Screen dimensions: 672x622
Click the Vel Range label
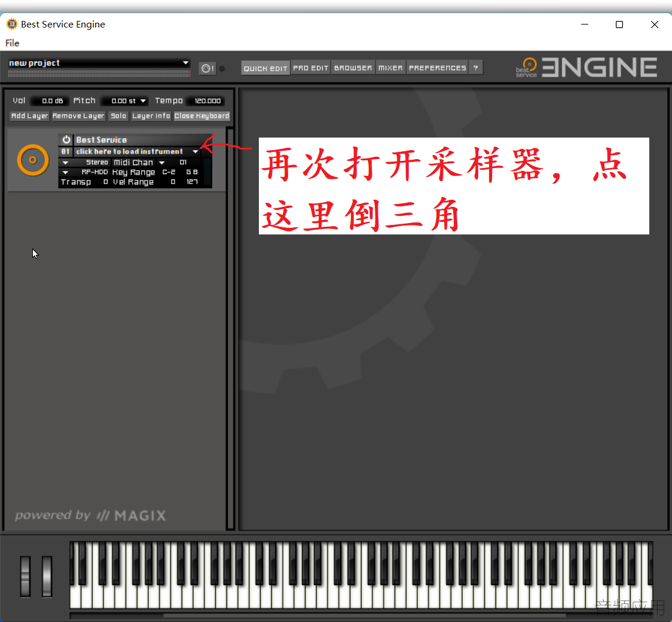click(133, 182)
